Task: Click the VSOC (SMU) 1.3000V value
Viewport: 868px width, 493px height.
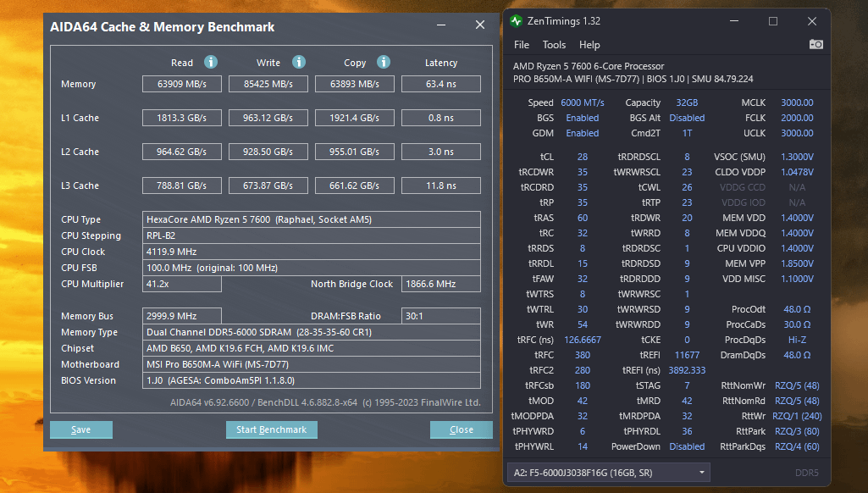Action: [797, 157]
